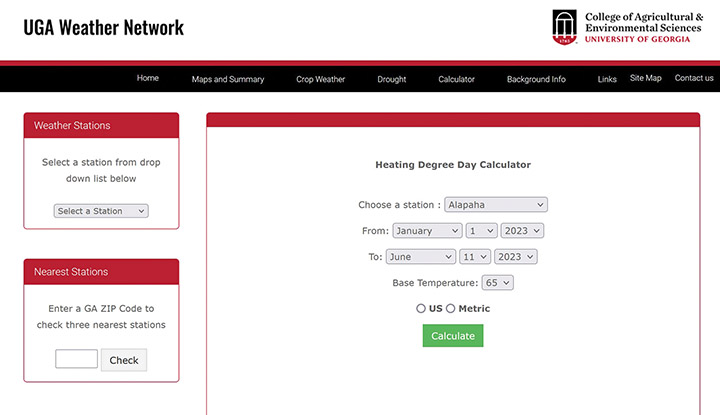Image resolution: width=720 pixels, height=415 pixels.
Task: Go to the Home menu item
Action: [148, 79]
